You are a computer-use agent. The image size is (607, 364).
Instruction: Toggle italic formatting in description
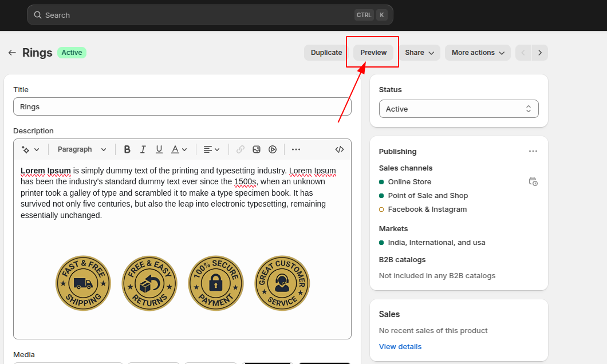tap(143, 149)
